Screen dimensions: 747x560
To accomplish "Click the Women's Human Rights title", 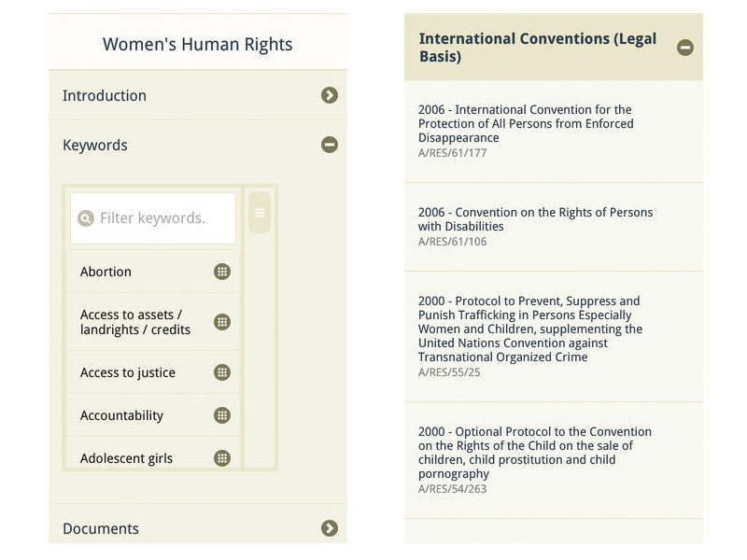I will [x=197, y=44].
